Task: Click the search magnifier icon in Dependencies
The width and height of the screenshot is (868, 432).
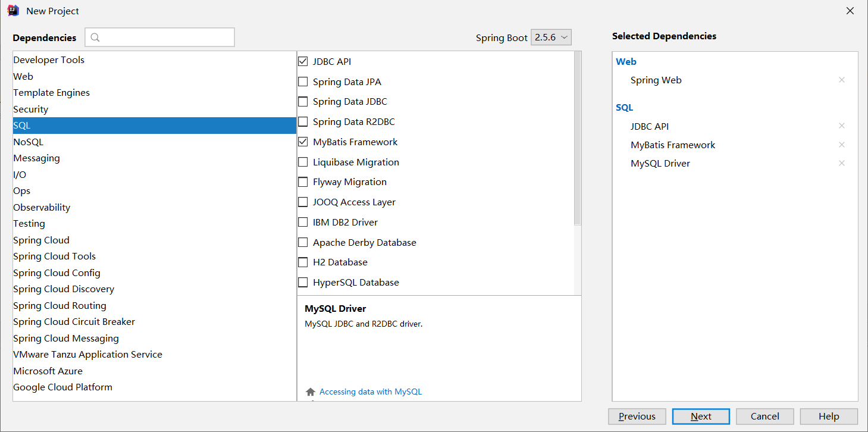Action: (x=95, y=37)
